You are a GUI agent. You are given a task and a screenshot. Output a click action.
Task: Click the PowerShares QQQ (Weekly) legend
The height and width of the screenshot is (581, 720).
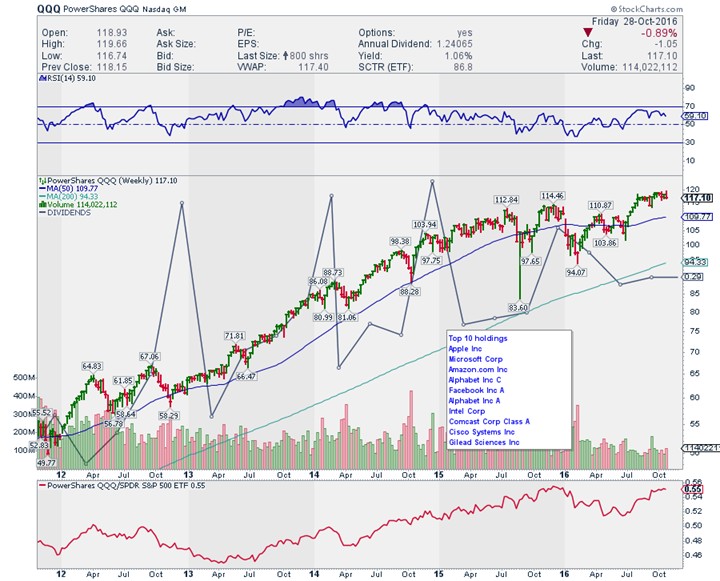(108, 181)
